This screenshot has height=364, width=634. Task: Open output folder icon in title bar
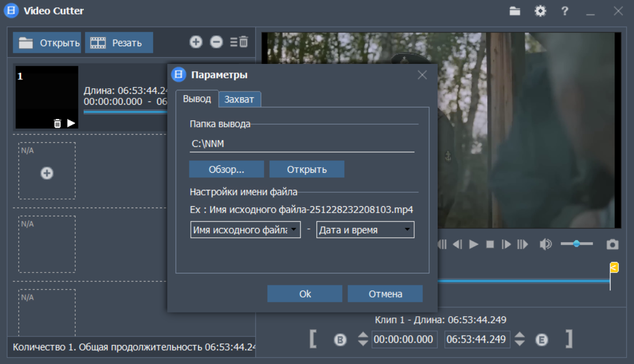(x=515, y=11)
